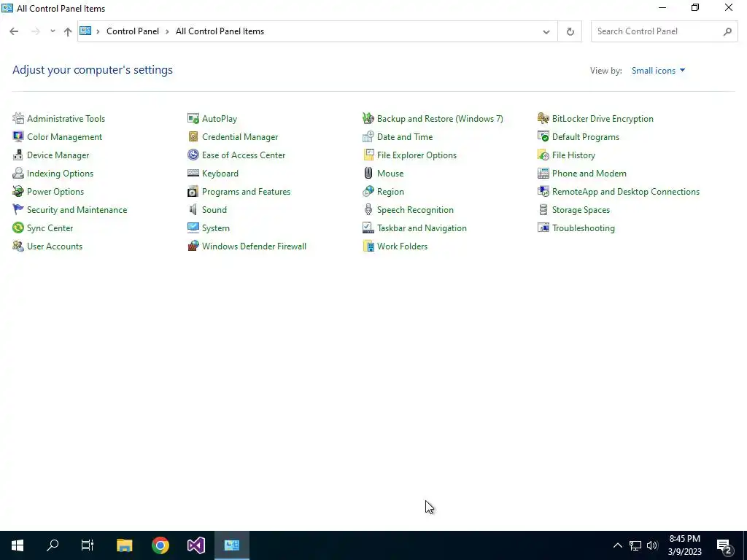Expand the View by Small icons dropdown
The image size is (747, 560).
(659, 71)
